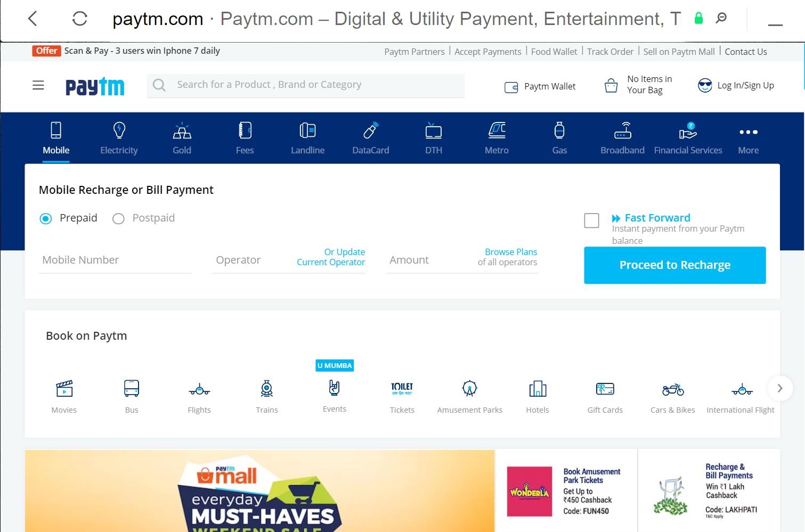Click the Proceed to Recharge button

pyautogui.click(x=674, y=265)
